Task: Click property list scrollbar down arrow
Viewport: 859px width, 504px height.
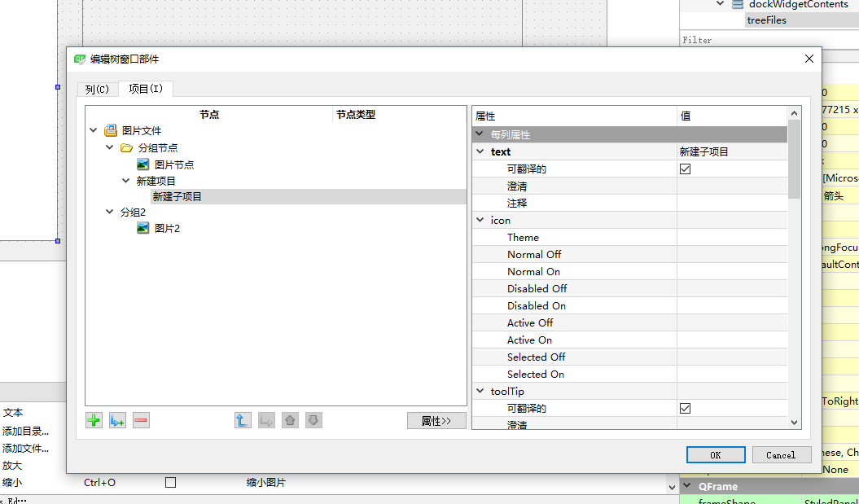Action: point(795,423)
